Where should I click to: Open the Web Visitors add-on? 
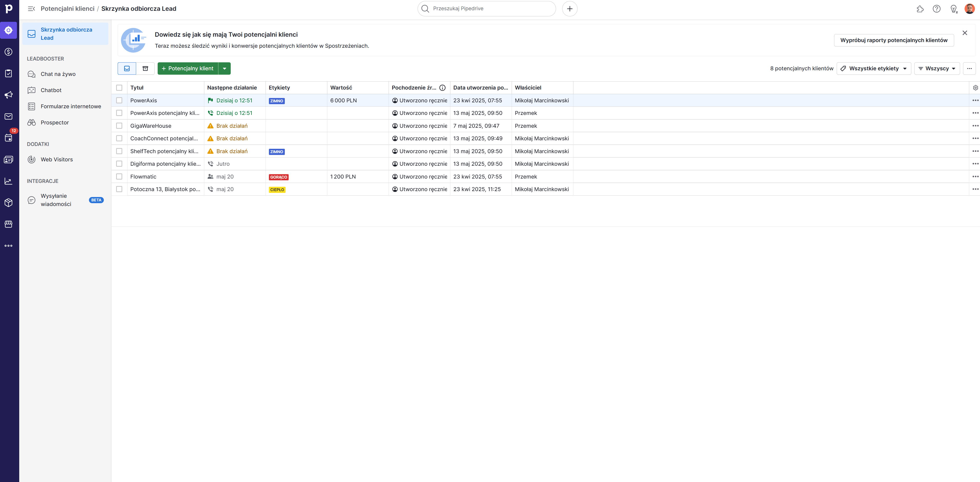[x=65, y=160]
